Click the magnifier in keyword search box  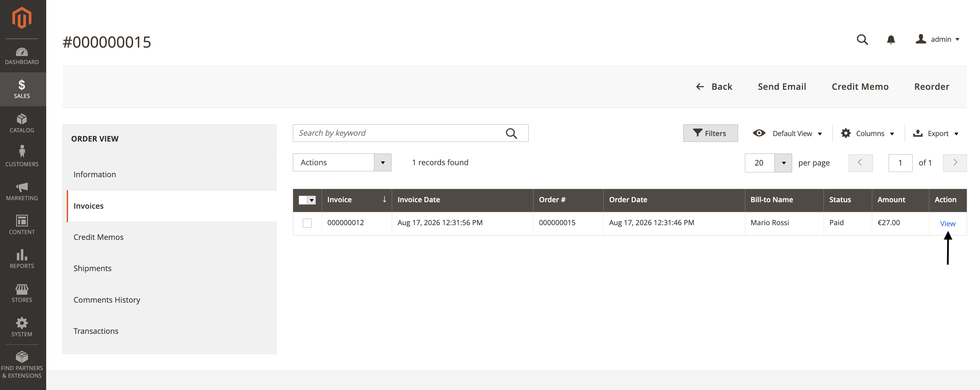pos(511,133)
